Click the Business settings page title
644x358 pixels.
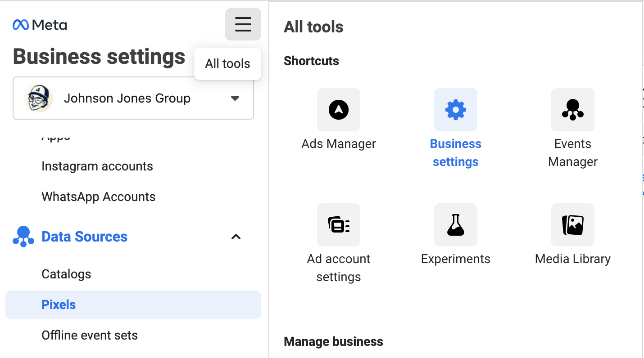(x=99, y=57)
